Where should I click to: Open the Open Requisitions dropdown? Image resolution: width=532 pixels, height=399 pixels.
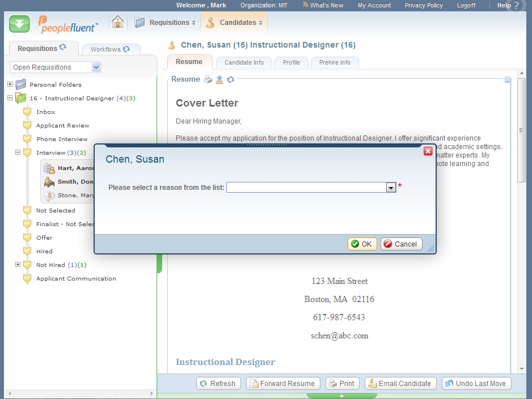(96, 67)
